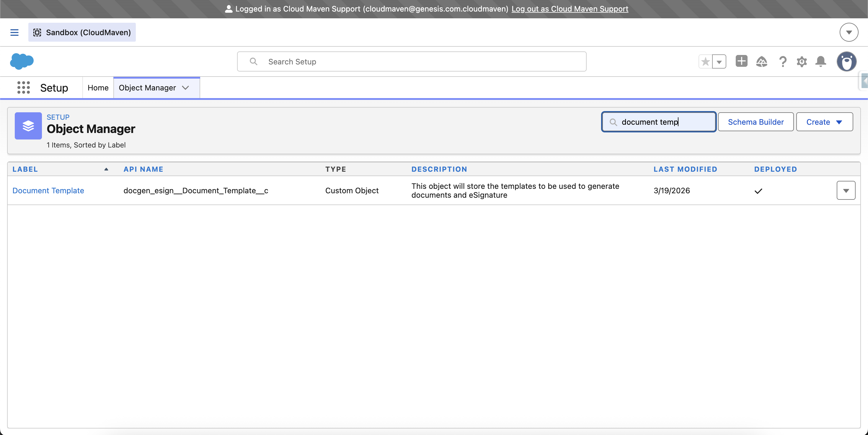This screenshot has width=868, height=435.
Task: Click the favorites star icon
Action: (x=705, y=62)
